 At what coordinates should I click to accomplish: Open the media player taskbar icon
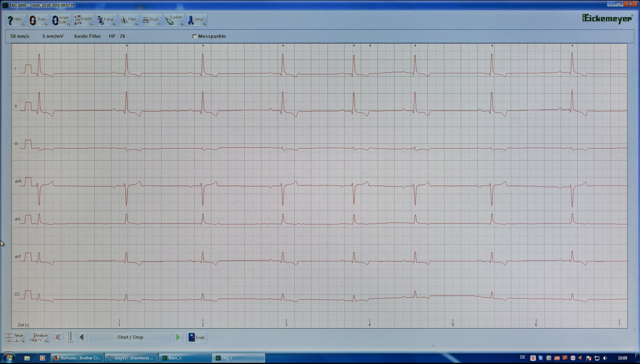click(x=42, y=358)
